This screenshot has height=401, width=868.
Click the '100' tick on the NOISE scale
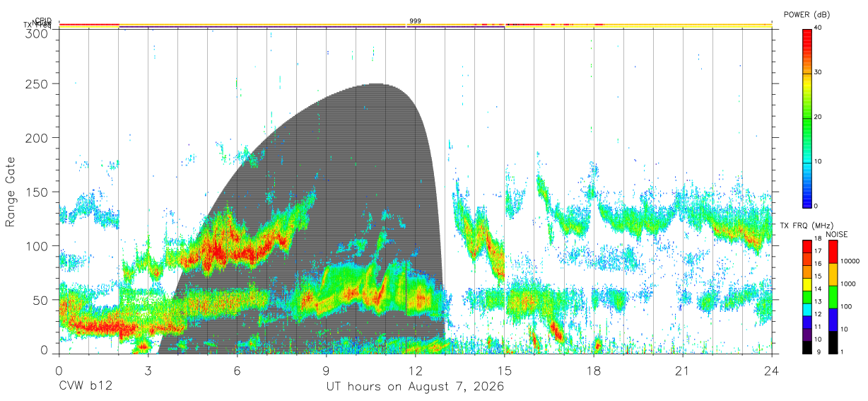click(846, 306)
